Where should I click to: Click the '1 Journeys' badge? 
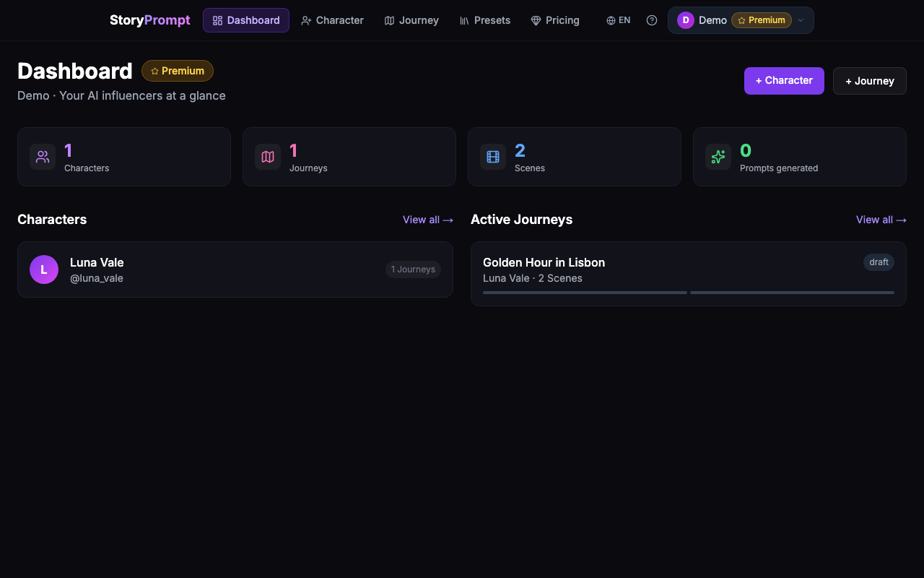413,269
